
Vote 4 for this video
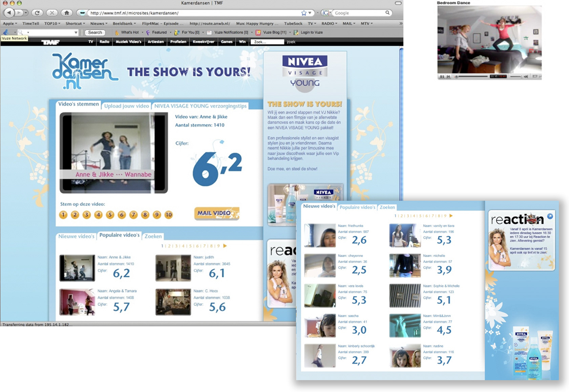[98, 215]
